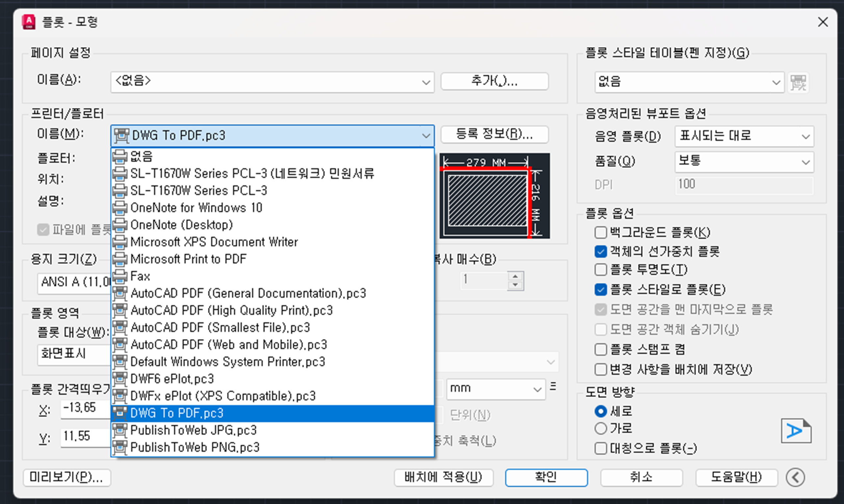
Task: Enable the 백그라운드 플롯 checkbox
Action: click(x=600, y=233)
